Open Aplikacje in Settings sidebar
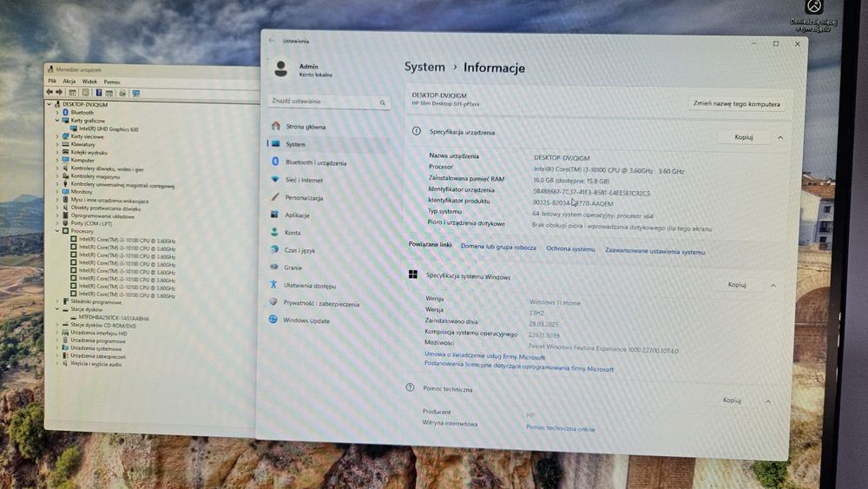This screenshot has width=868, height=489. coord(297,215)
